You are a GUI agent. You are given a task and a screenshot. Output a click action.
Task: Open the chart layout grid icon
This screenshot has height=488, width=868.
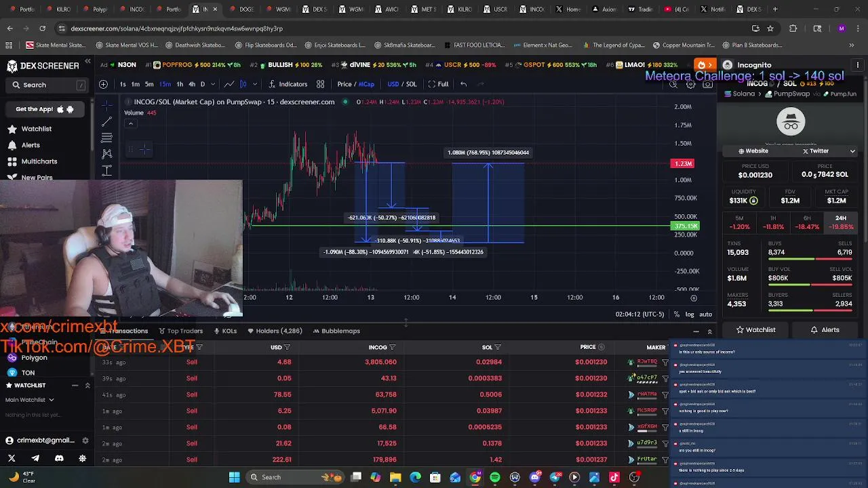pyautogui.click(x=320, y=84)
